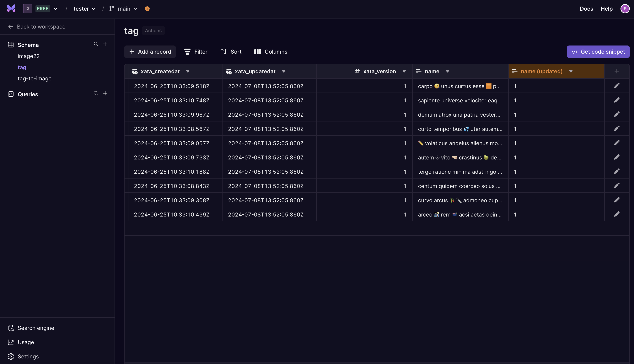The image size is (634, 364).
Task: Open the Docs link
Action: (586, 9)
